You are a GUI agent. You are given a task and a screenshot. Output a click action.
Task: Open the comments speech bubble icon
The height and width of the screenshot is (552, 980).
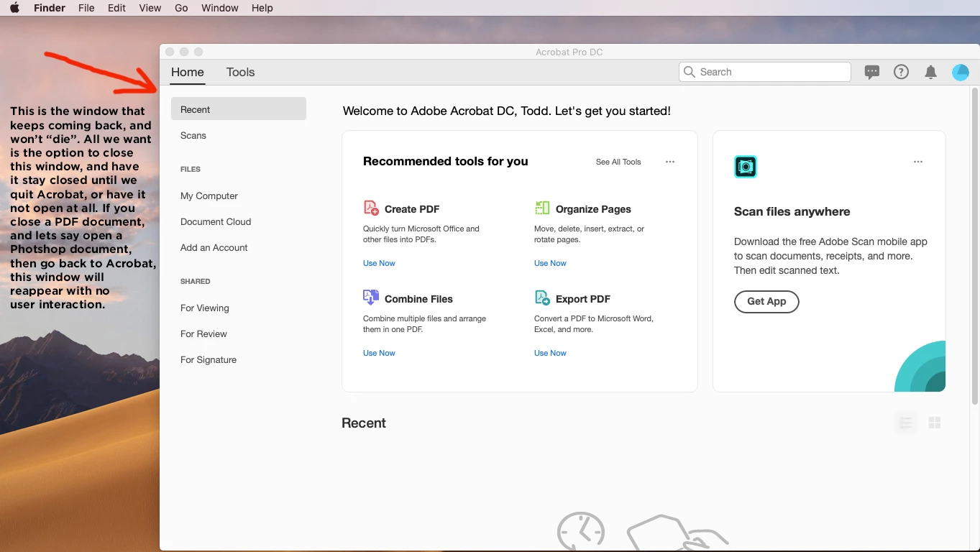pos(872,72)
